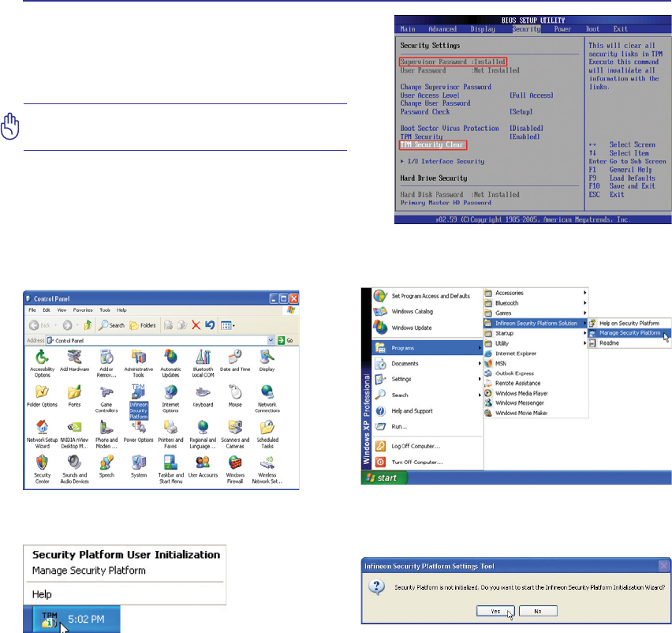Open Phone and Modem icon
Image resolution: width=672 pixels, height=633 pixels.
pos(106,434)
